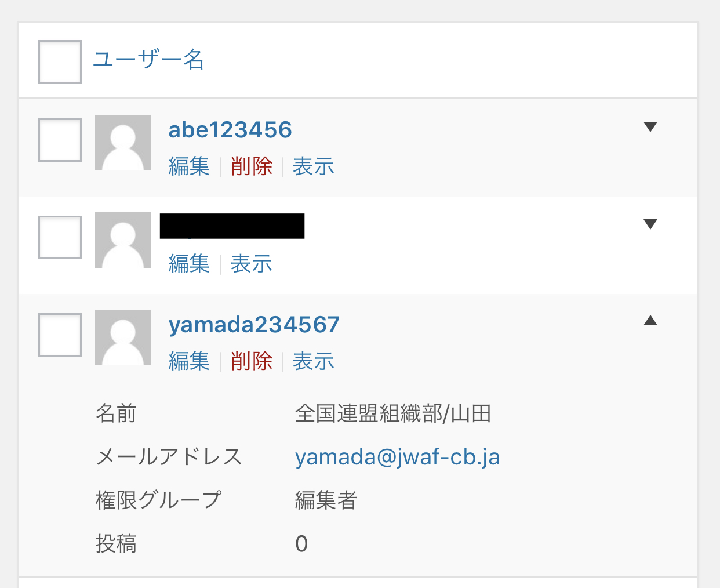
Task: Check the yamada234567 row checkbox
Action: pyautogui.click(x=60, y=335)
